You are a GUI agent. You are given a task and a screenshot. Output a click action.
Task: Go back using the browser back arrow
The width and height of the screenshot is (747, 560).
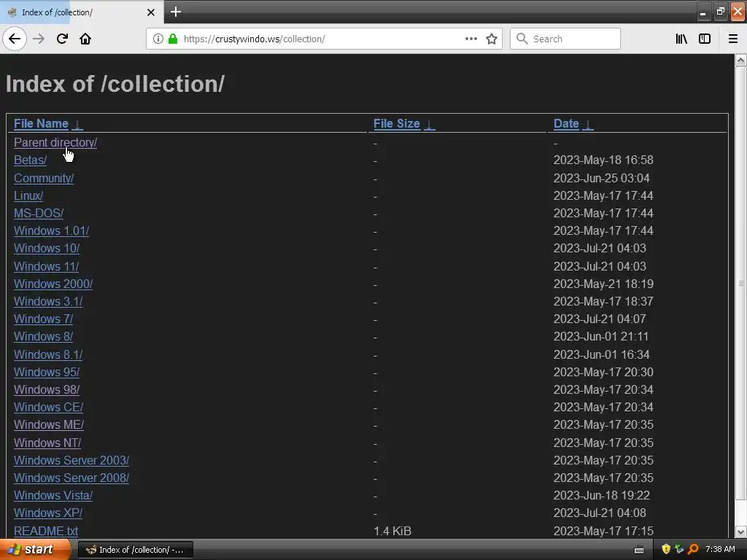tap(15, 39)
